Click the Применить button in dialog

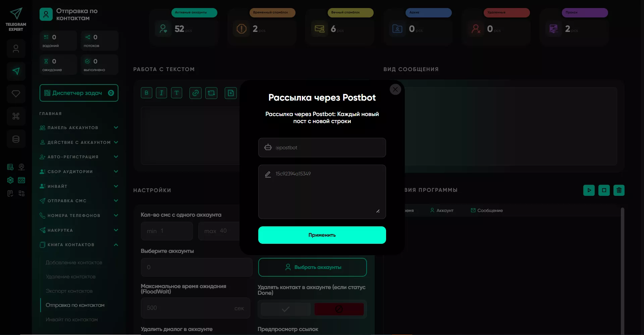point(322,235)
